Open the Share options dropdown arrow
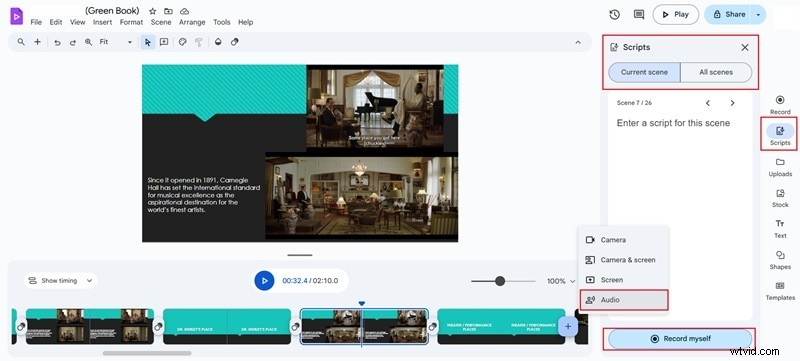Screen dimensions: 800x361 [758, 15]
